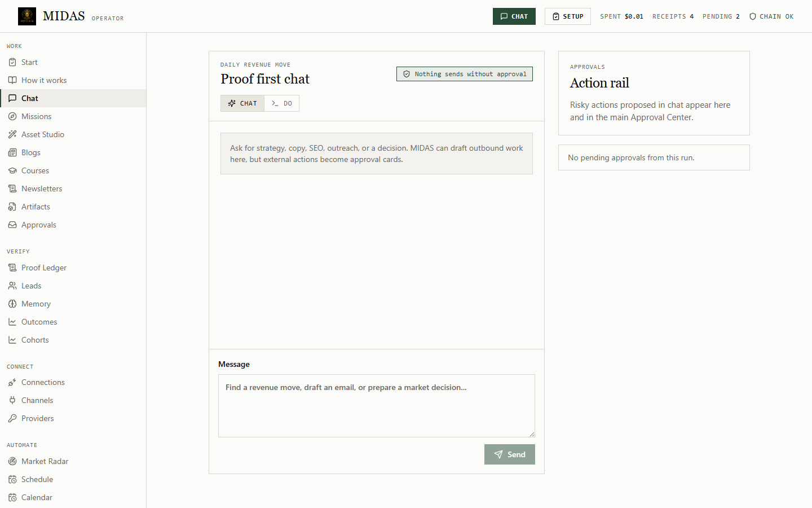Click the Action rail heading
The height and width of the screenshot is (508, 812).
pyautogui.click(x=599, y=83)
